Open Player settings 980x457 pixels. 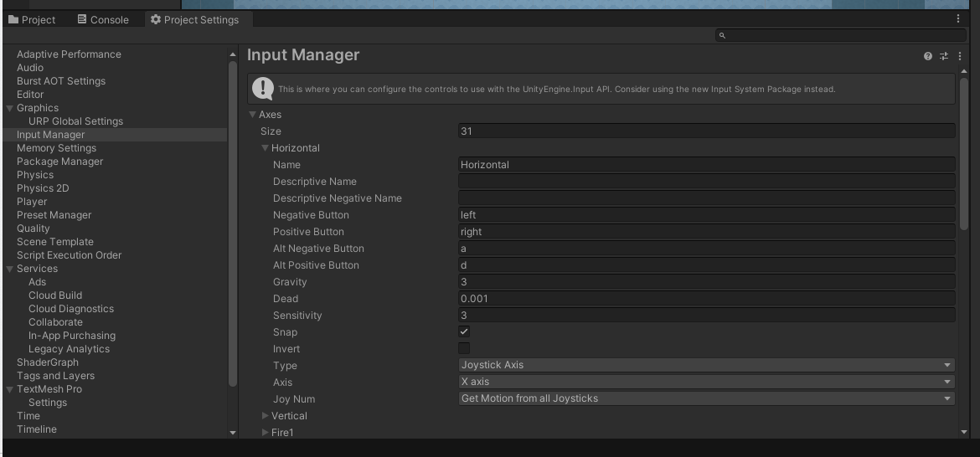coord(32,202)
